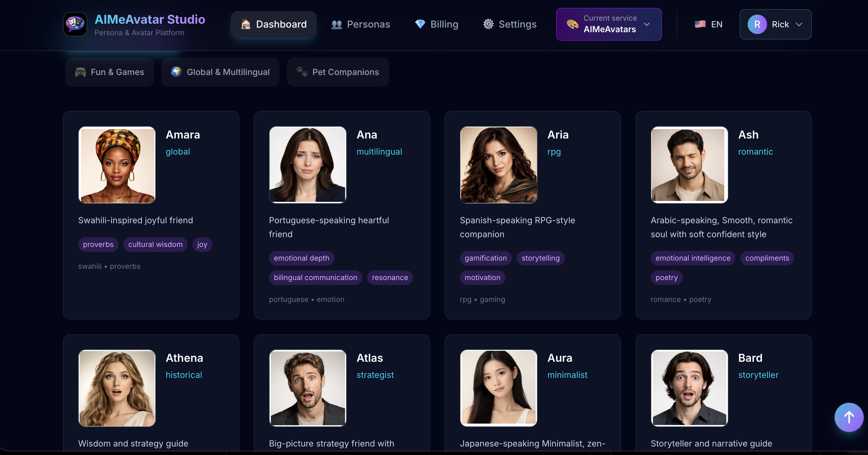
Task: Open Amara's avatar thumbnail
Action: [117, 165]
